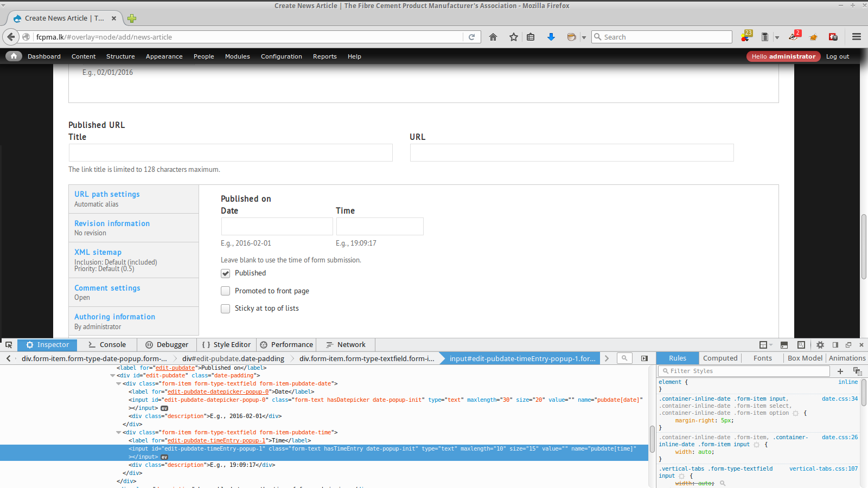The height and width of the screenshot is (488, 868).
Task: Click the Filter Styles search box
Action: pyautogui.click(x=744, y=371)
